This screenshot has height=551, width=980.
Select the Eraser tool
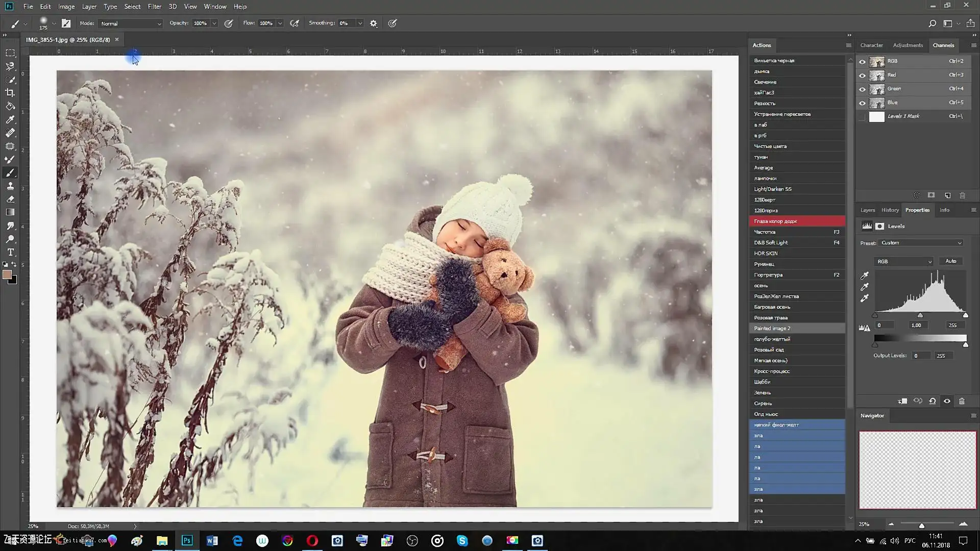pyautogui.click(x=10, y=199)
